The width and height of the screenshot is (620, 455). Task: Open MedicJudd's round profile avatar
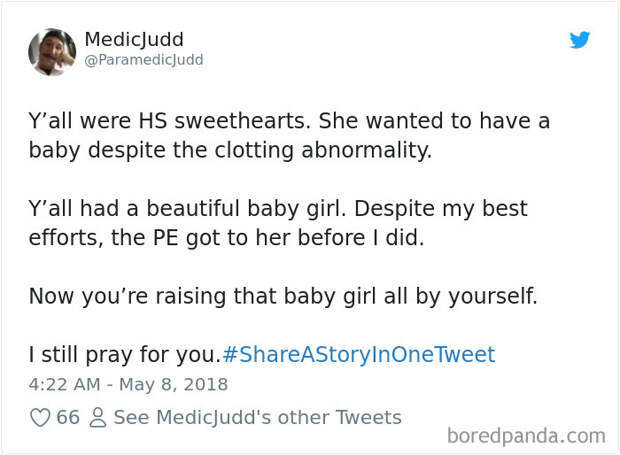[x=52, y=52]
